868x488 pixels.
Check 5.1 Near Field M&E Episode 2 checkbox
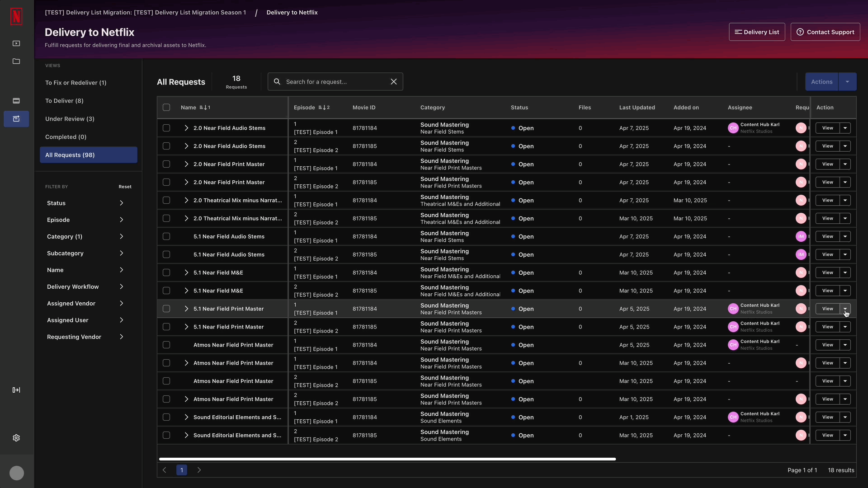[166, 291]
